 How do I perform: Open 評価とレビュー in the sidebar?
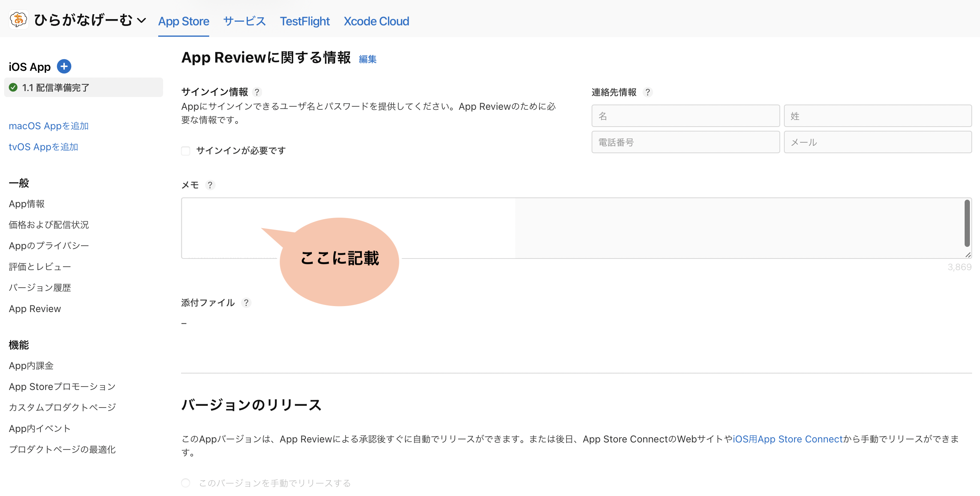pos(40,267)
